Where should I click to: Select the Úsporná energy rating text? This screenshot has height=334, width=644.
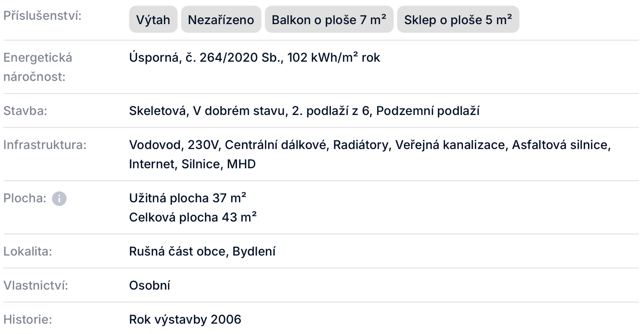tap(254, 58)
